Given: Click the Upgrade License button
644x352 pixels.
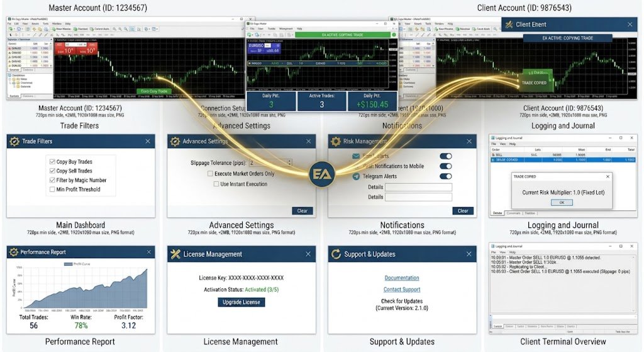Looking at the screenshot, I should [241, 302].
